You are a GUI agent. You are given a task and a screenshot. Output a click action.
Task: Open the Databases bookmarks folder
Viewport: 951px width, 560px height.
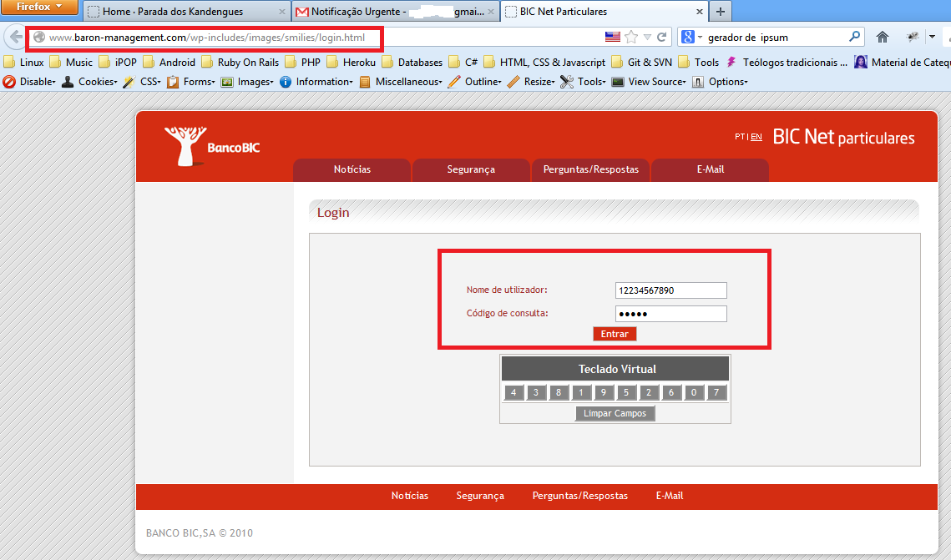(413, 62)
